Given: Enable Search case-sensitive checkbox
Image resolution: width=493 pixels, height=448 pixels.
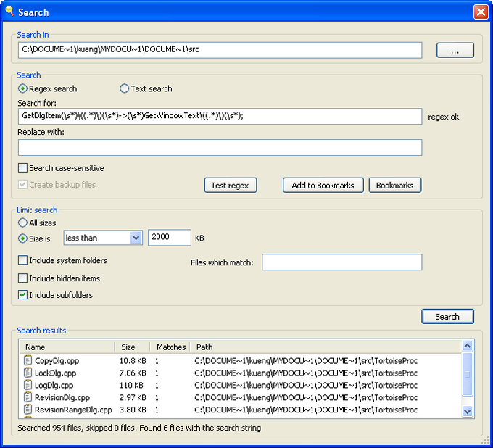Looking at the screenshot, I should (23, 168).
